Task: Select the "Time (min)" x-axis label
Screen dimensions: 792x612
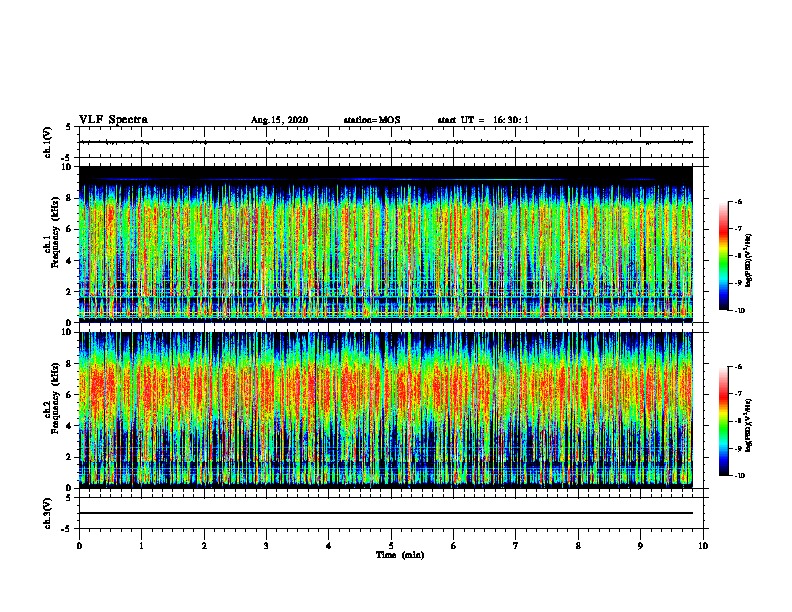Action: (x=400, y=555)
